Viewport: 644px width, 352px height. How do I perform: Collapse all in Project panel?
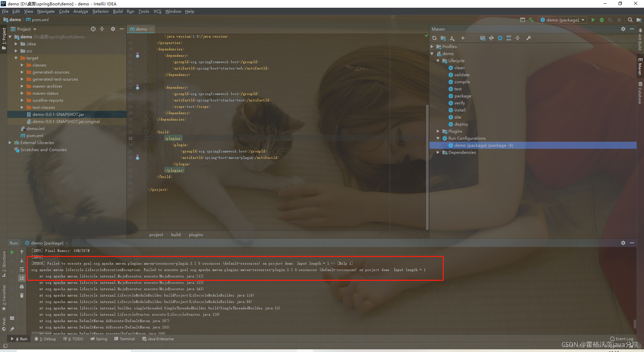[102, 29]
